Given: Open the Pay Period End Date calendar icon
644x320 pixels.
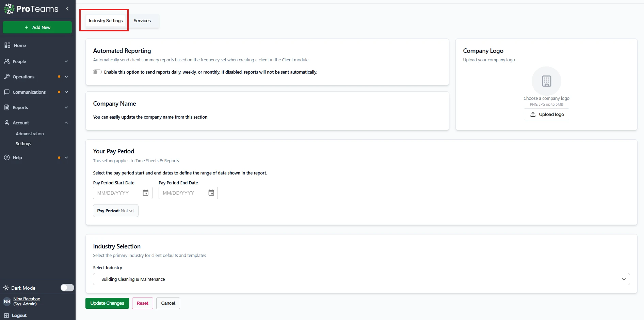Looking at the screenshot, I should (x=211, y=193).
